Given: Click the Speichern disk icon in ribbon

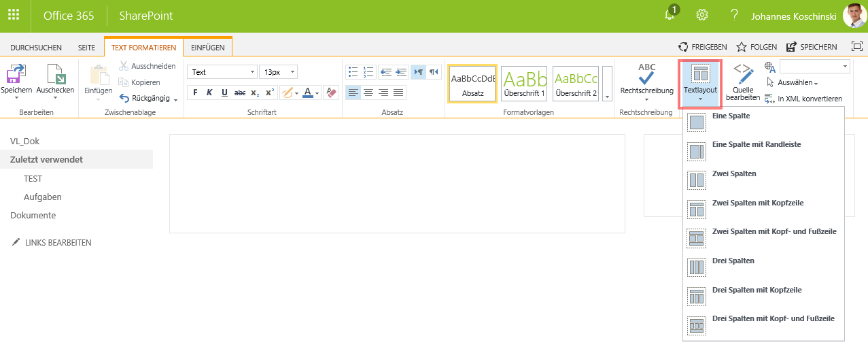Looking at the screenshot, I should click(x=16, y=75).
